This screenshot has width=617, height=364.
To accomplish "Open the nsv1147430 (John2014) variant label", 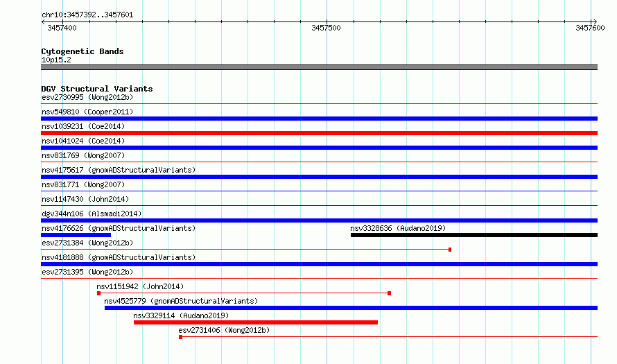I will pos(85,199).
